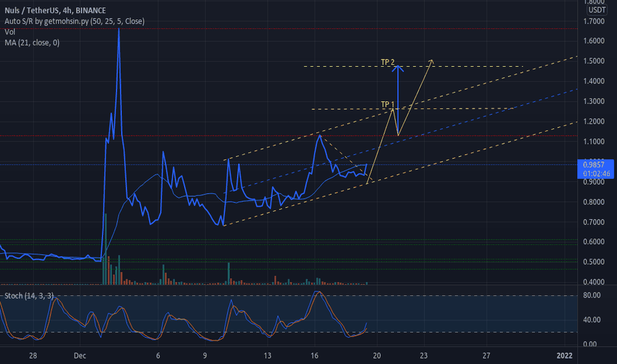
Task: Click the countdown timer 01:02:46
Action: click(596, 173)
